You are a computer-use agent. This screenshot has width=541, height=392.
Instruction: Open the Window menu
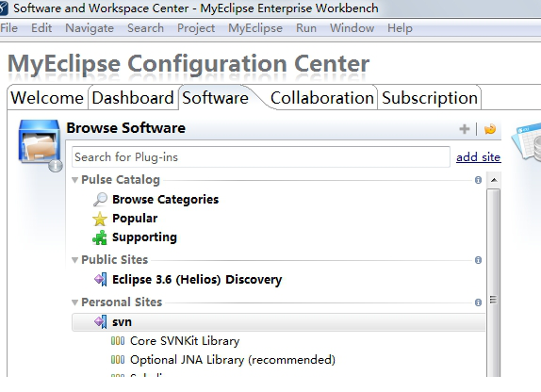pyautogui.click(x=352, y=28)
